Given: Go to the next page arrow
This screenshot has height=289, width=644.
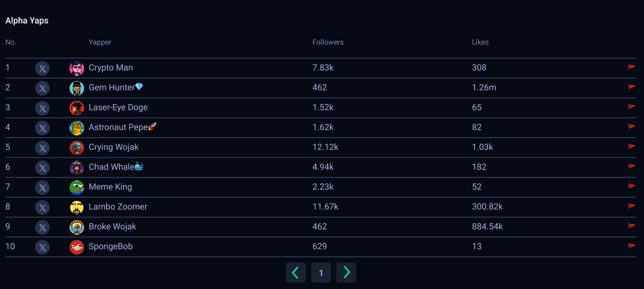Looking at the screenshot, I should pos(346,273).
